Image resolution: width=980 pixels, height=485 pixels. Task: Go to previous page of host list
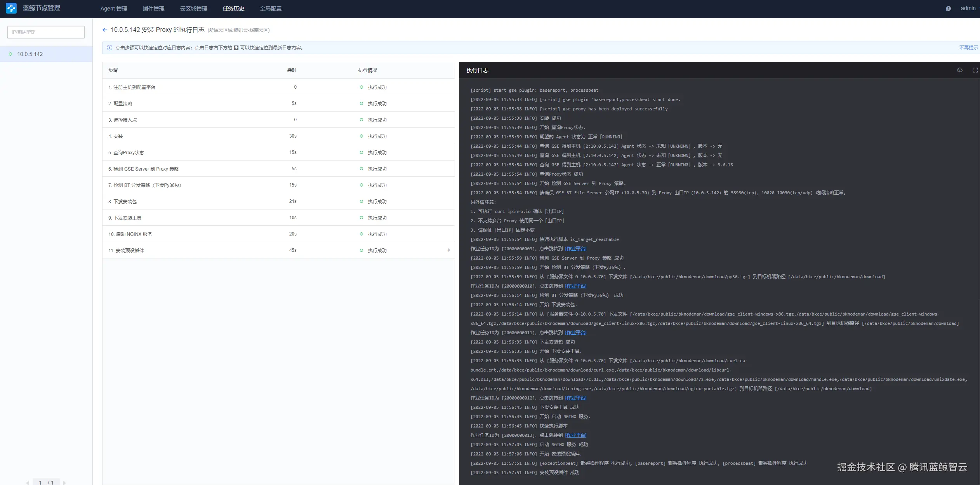[x=28, y=483]
